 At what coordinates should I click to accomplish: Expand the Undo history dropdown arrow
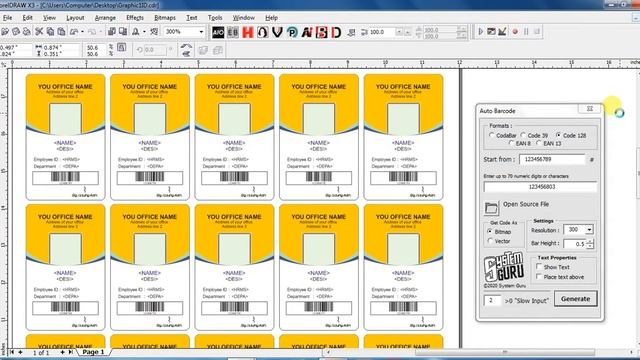pyautogui.click(x=82, y=32)
